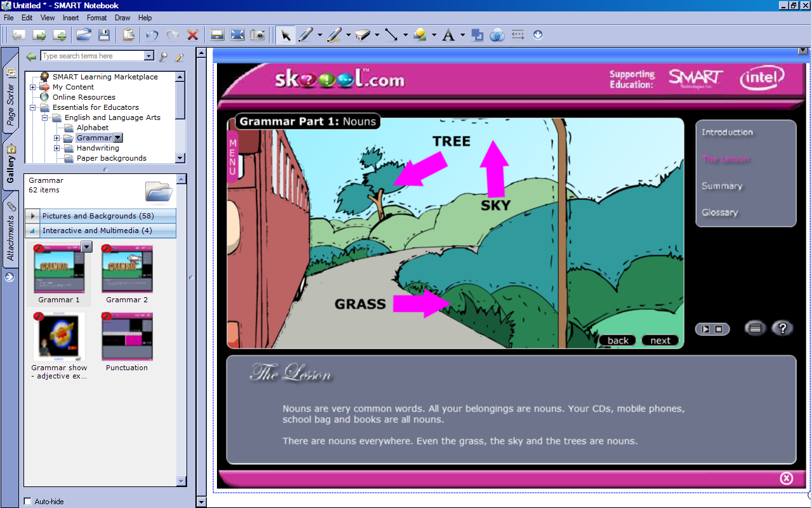
Task: Open Eraser size dropdown arrow
Action: click(377, 35)
